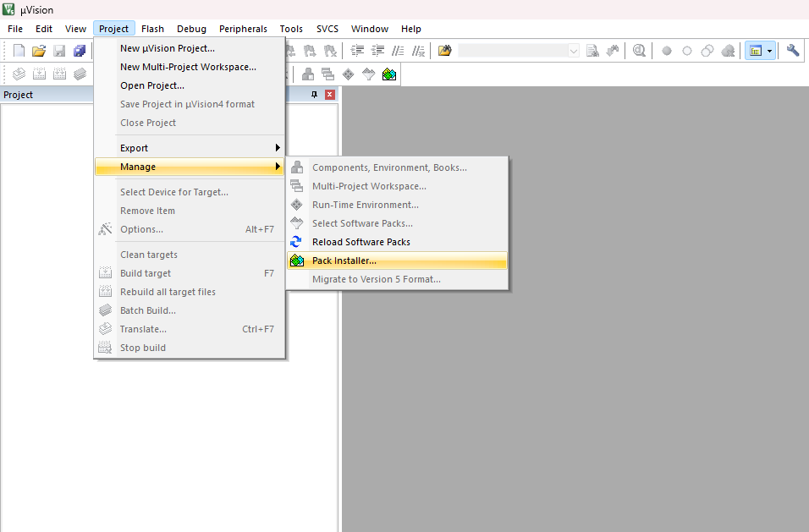Open the Flash menu in menu bar
This screenshot has width=809, height=532.
153,29
